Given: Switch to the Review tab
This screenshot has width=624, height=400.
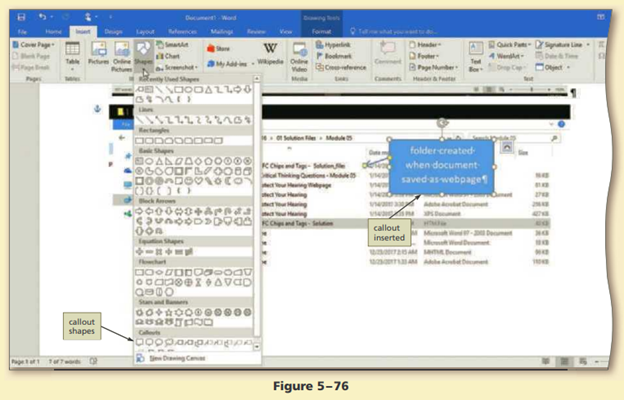Looking at the screenshot, I should (256, 31).
